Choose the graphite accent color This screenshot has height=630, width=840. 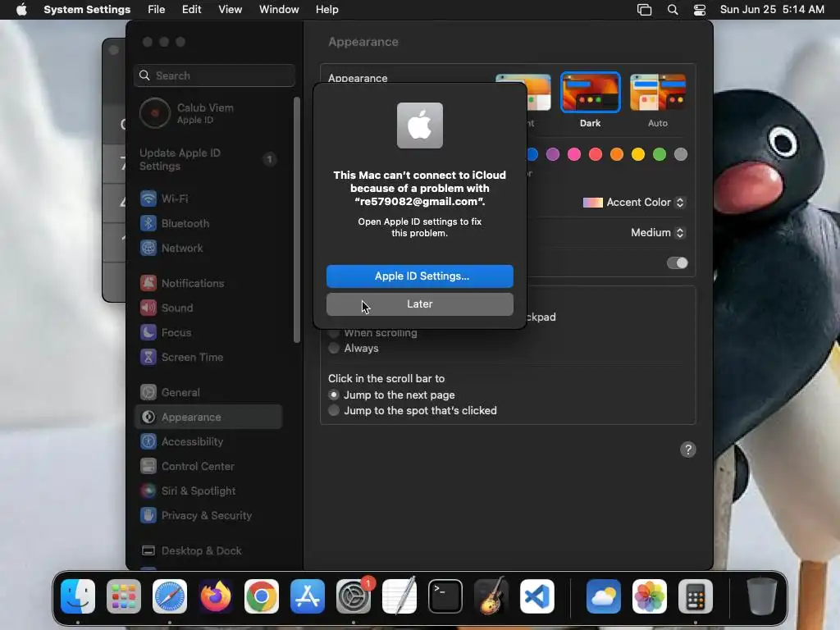(x=681, y=155)
